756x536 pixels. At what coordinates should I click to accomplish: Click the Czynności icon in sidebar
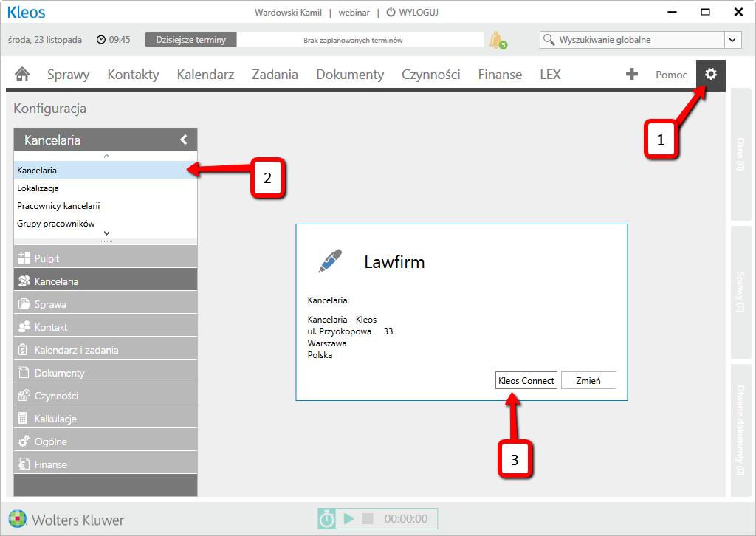point(24,395)
